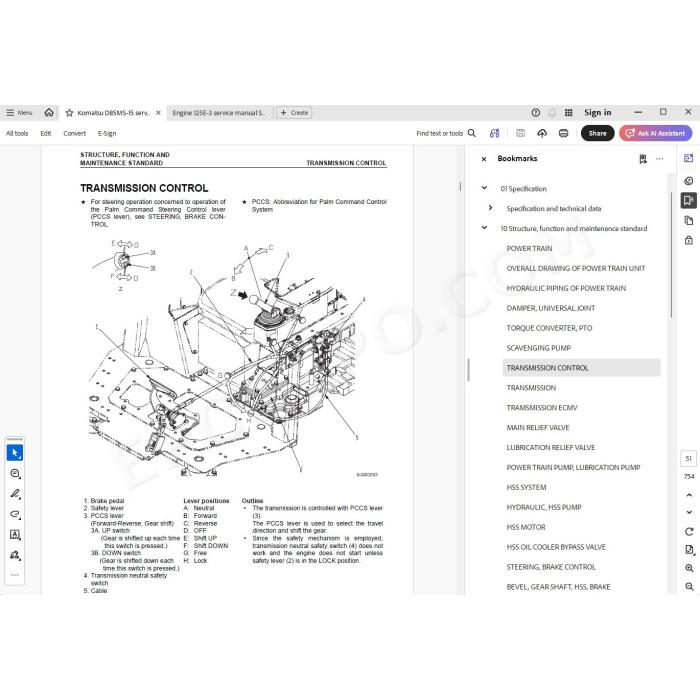Click the black Share button

tap(597, 133)
